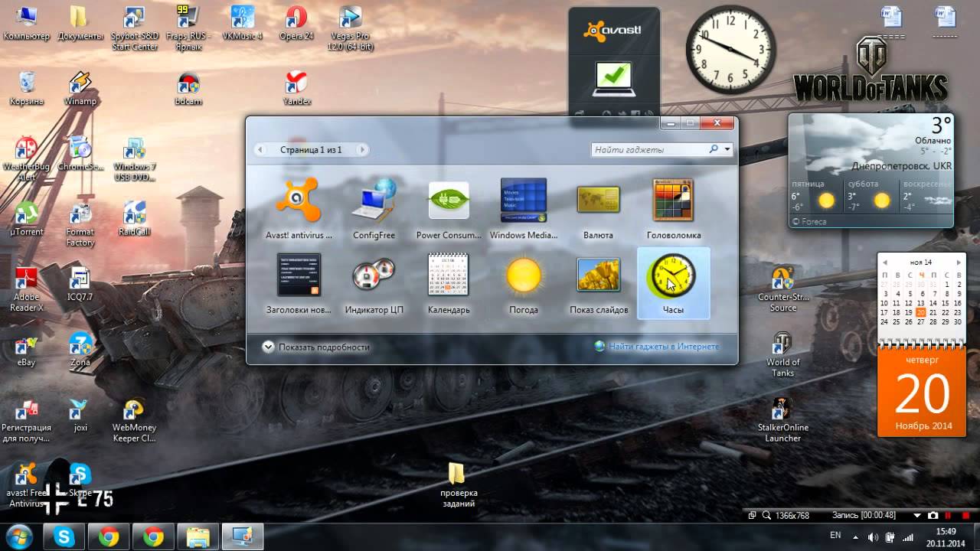Show hidden system tray icons

coord(854,537)
